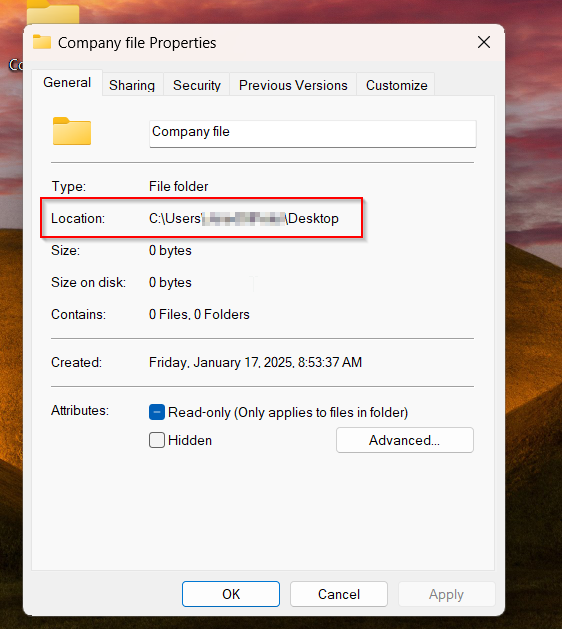
Task: Click the dialog title bar text
Action: point(137,43)
